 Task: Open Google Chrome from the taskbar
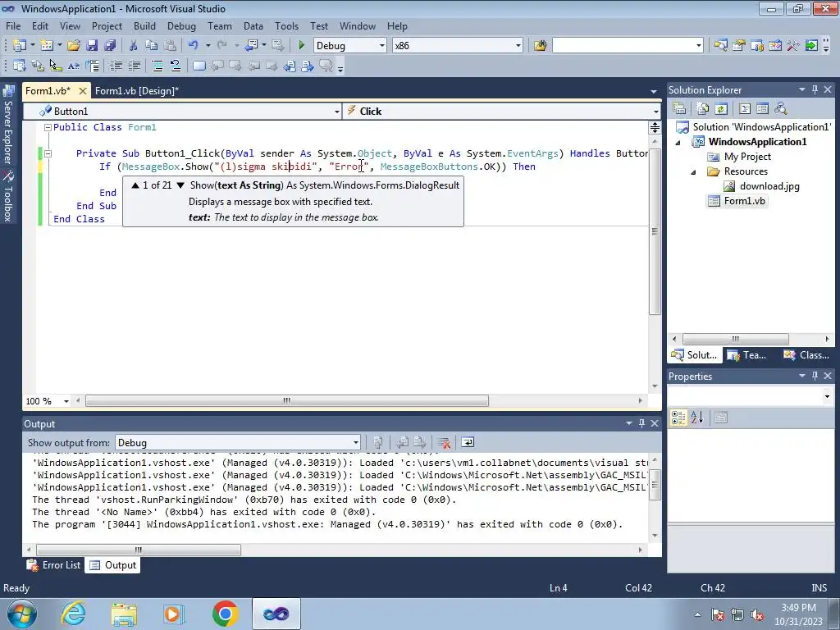pos(225,614)
